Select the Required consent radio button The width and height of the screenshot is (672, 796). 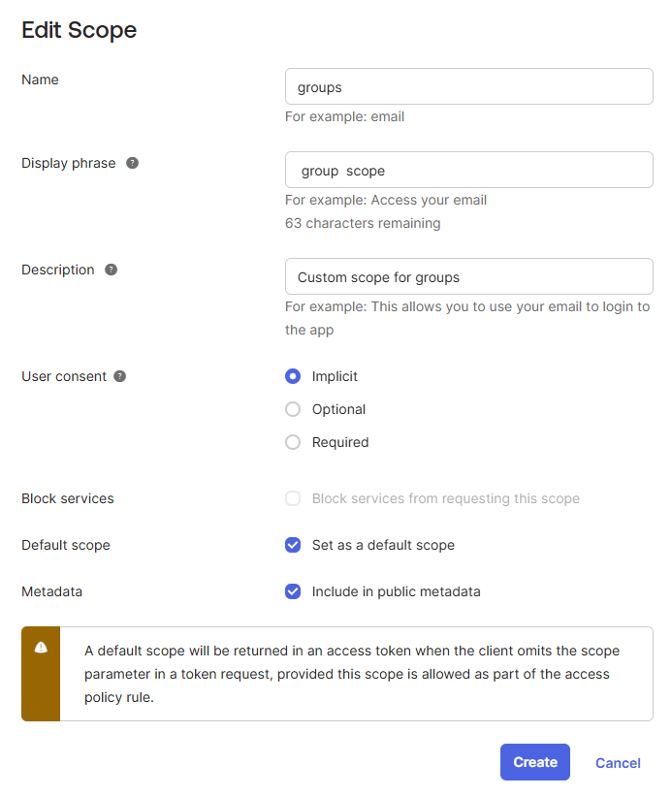pos(293,442)
